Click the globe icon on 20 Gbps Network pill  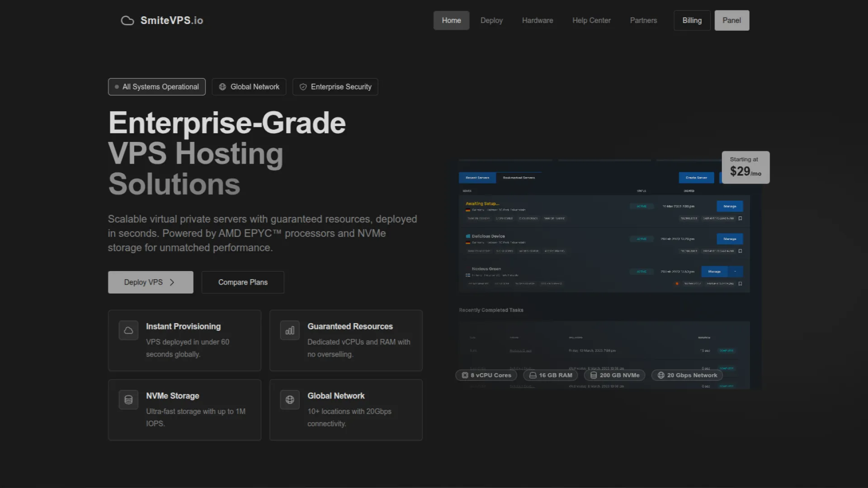click(x=661, y=375)
